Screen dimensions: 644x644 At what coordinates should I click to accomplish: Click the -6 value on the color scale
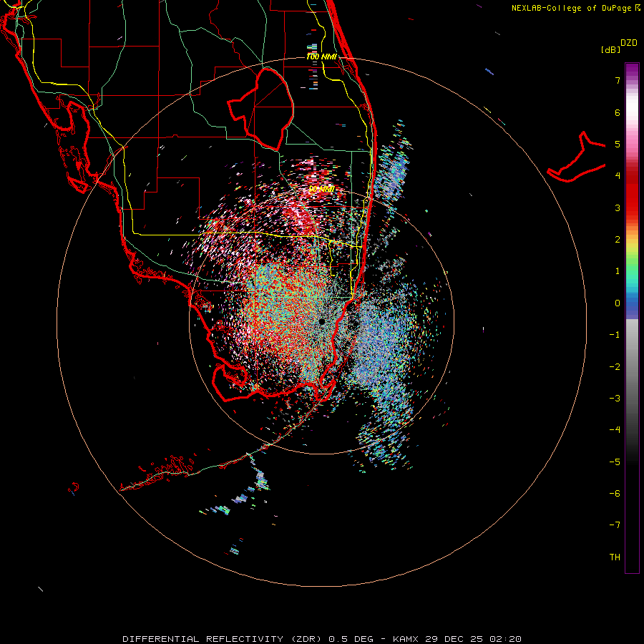615,494
